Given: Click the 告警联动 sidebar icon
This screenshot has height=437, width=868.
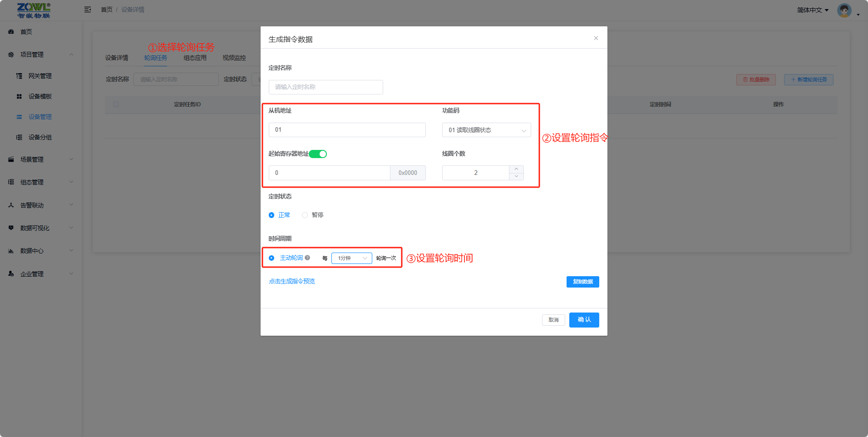Looking at the screenshot, I should [11, 205].
